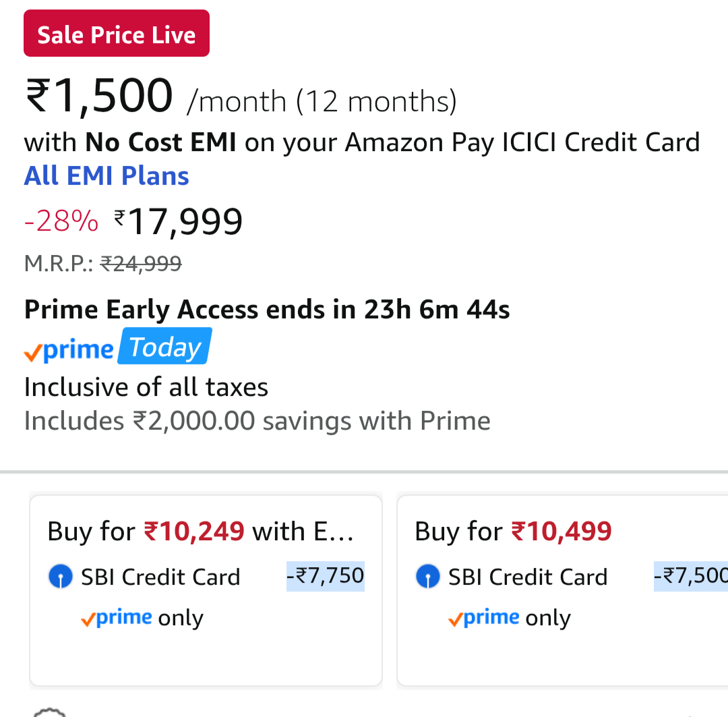Click the struck-through M.R.P. ₹24,999 price
Screen dimensions: 728x717
click(142, 264)
